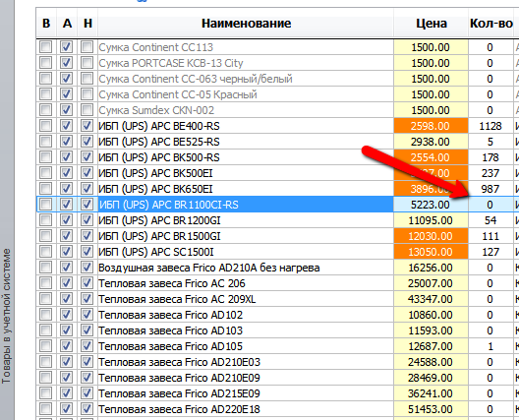Click price cell 11095.00

coord(431,220)
